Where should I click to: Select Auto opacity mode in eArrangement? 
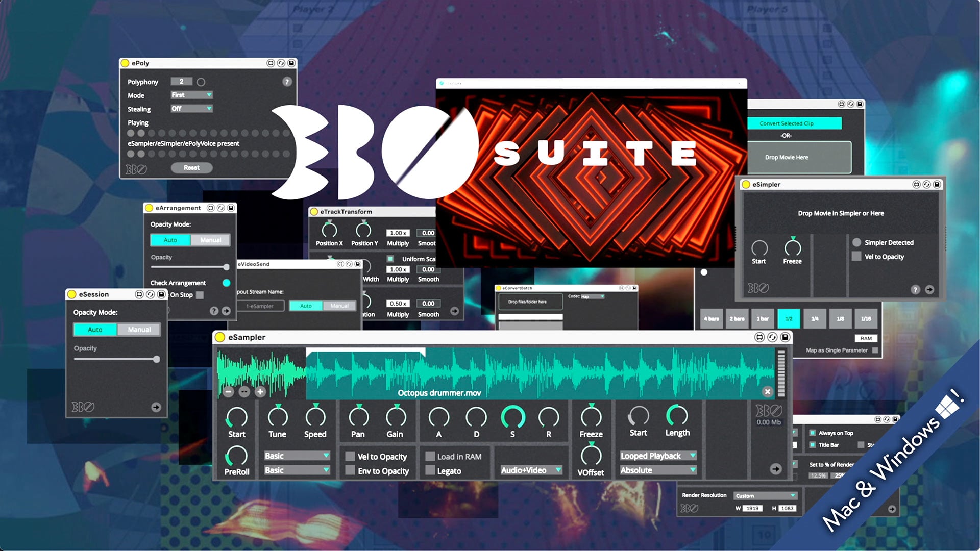coord(170,240)
